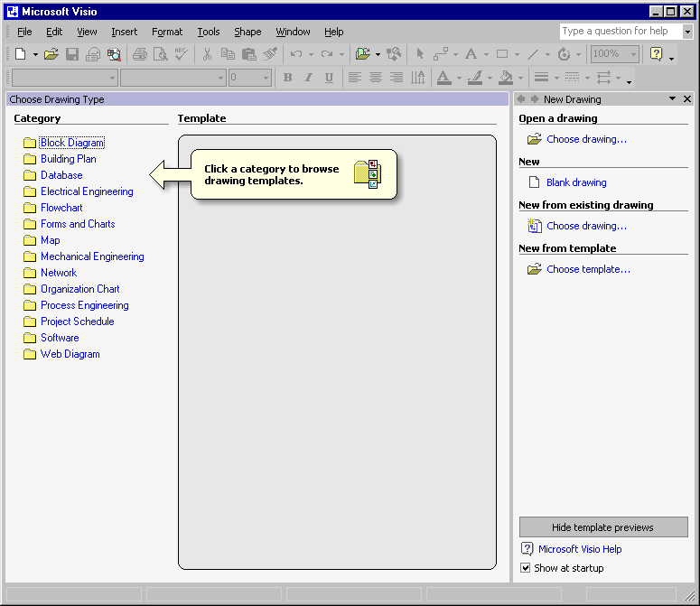The height and width of the screenshot is (606, 700).
Task: Open the Undo history dropdown arrow
Action: [x=311, y=54]
